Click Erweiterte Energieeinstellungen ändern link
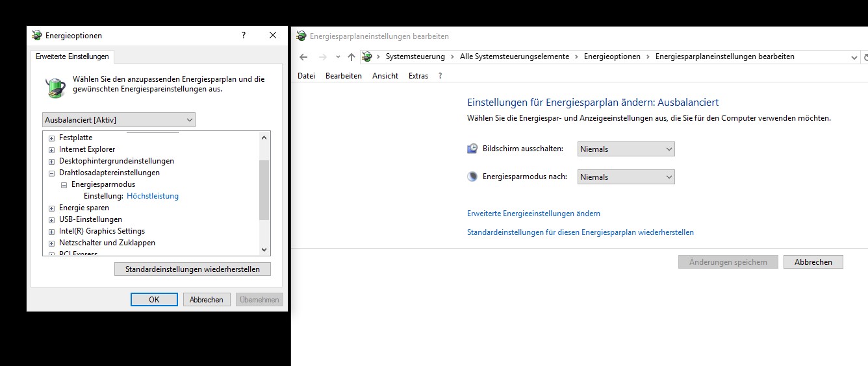Viewport: 868px width, 366px height. tap(533, 213)
